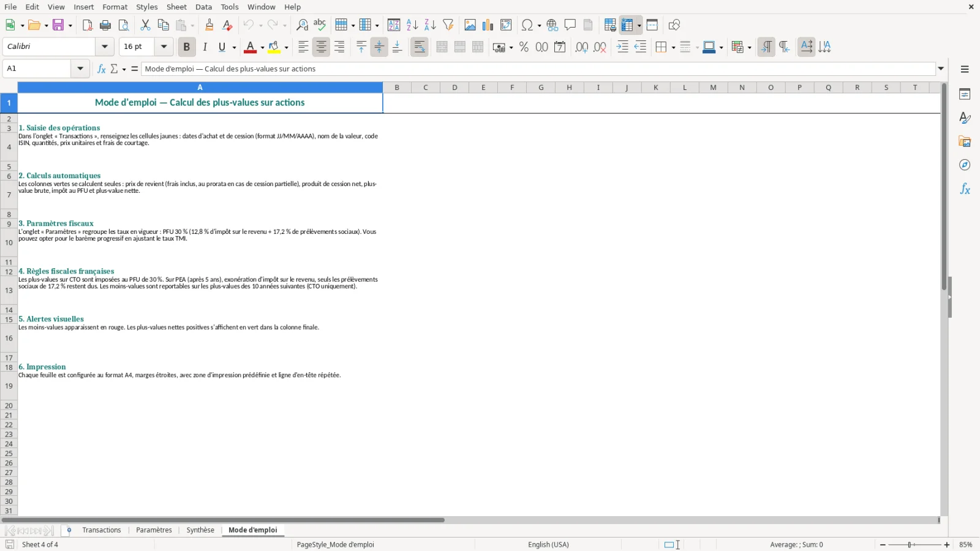
Task: Open Sidebar Properties deck
Action: tap(965, 94)
